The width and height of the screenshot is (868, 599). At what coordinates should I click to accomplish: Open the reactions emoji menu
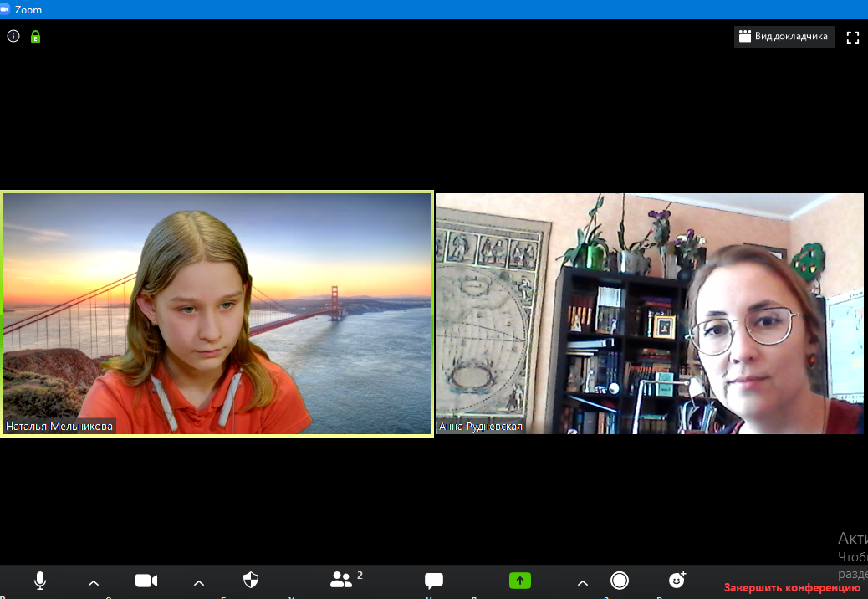coord(677,581)
